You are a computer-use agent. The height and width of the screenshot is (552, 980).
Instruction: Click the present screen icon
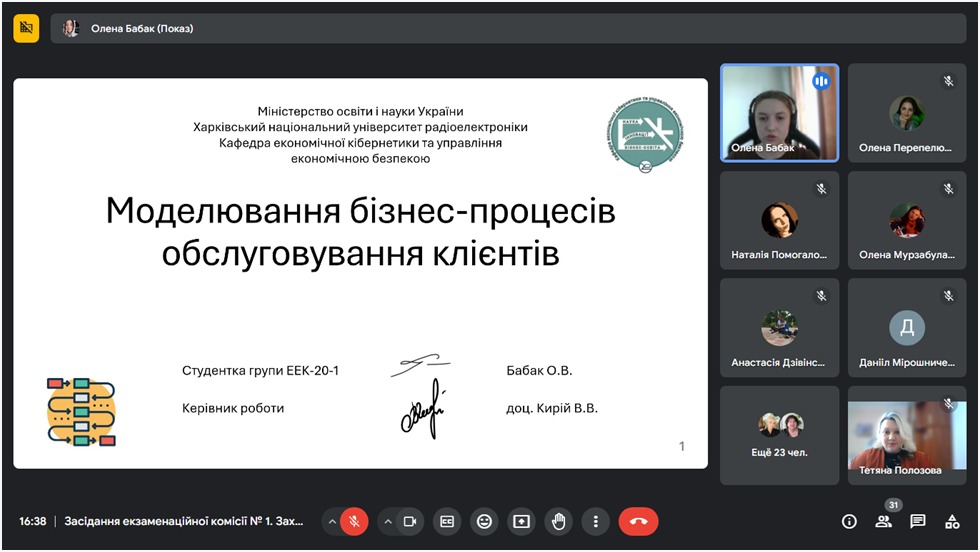[x=521, y=521]
